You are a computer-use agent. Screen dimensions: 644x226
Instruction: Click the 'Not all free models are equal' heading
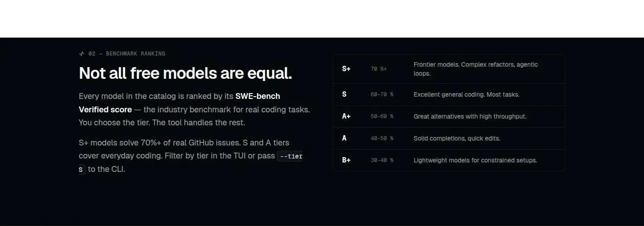[185, 73]
